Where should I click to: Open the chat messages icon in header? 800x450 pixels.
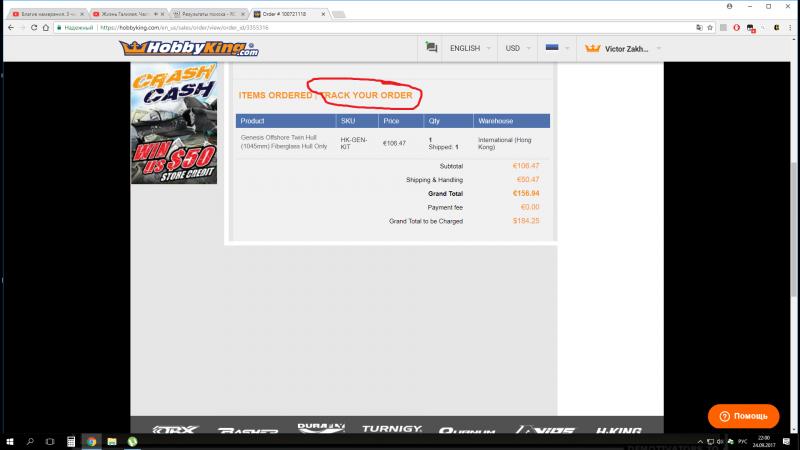click(x=431, y=48)
